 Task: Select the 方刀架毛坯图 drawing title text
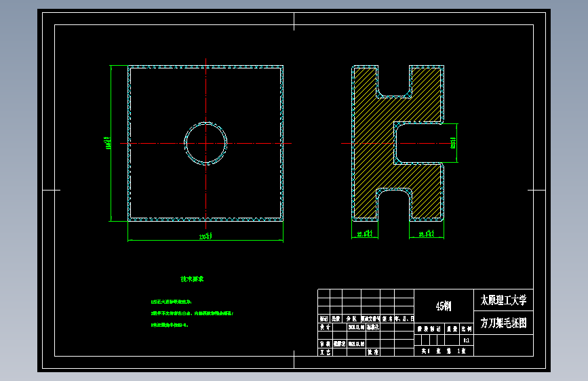[503, 323]
